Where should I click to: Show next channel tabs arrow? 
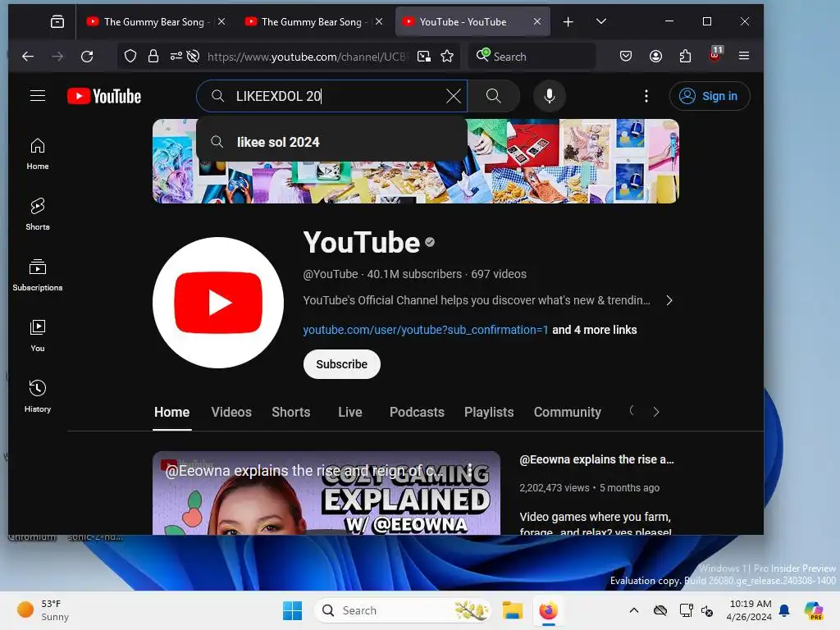coord(655,412)
